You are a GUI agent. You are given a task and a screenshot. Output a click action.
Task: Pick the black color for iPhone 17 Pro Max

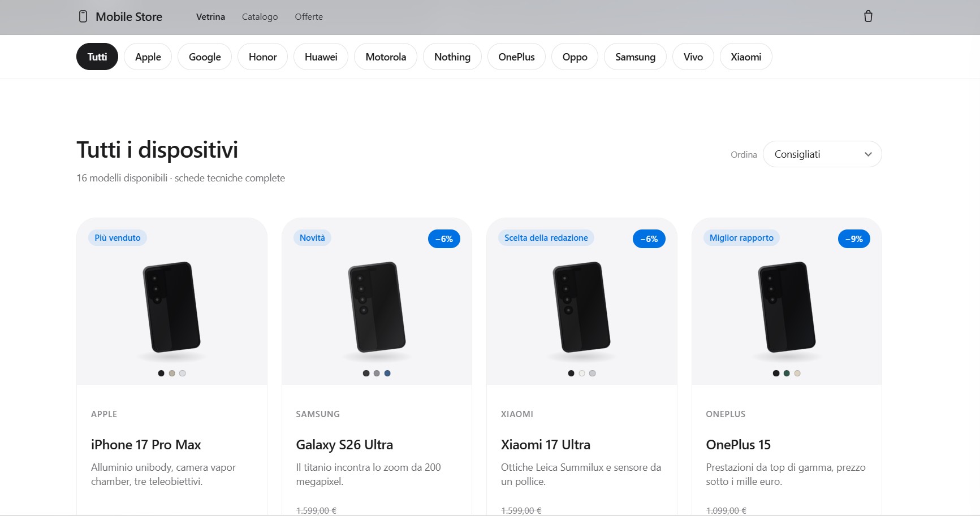(x=161, y=373)
